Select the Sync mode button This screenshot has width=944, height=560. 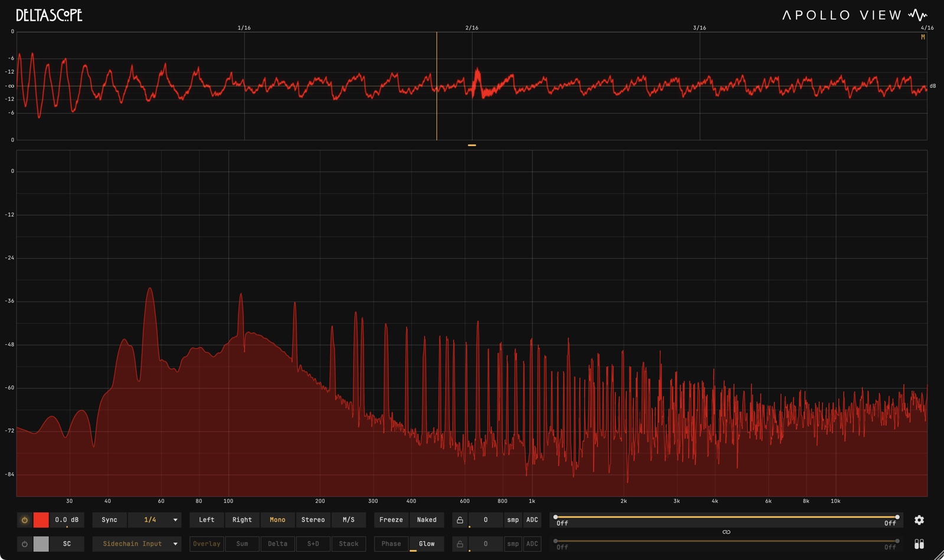109,520
